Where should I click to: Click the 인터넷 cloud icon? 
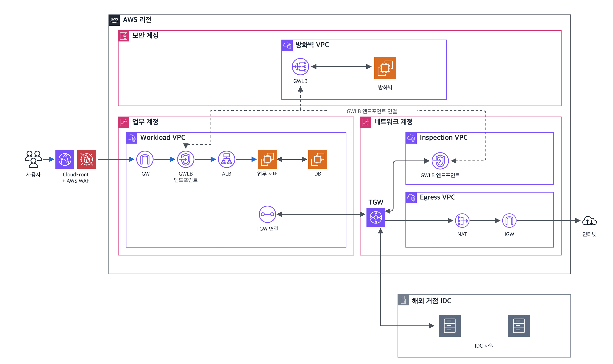click(589, 221)
